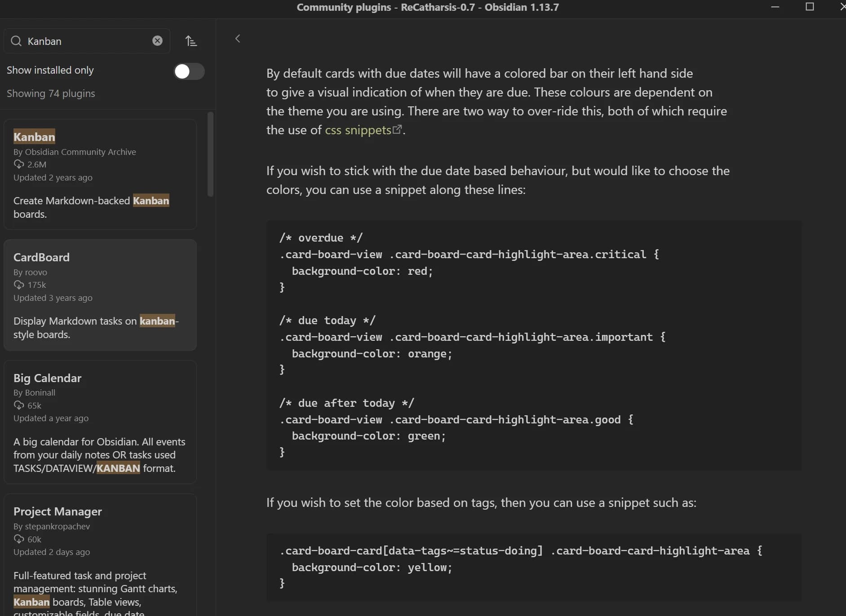
Task: Toggle Show installed only switch
Action: (x=189, y=71)
